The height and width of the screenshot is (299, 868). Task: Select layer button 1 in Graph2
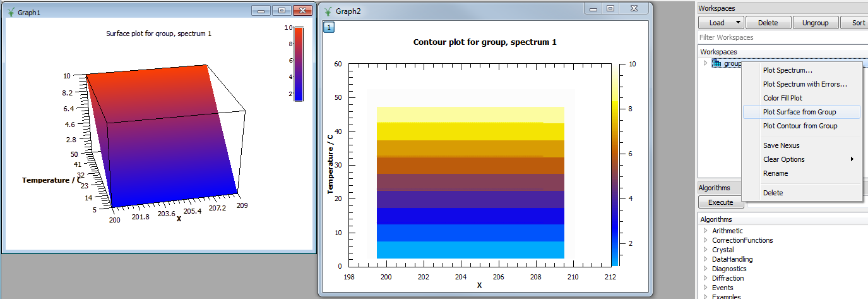click(x=328, y=27)
